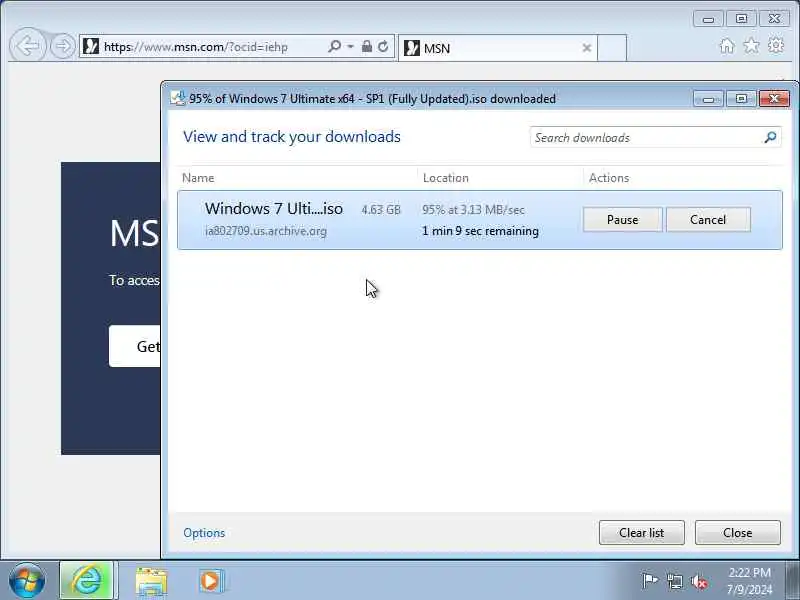Screen dimensions: 800x600
Task: Click the Name column header
Action: (x=198, y=178)
